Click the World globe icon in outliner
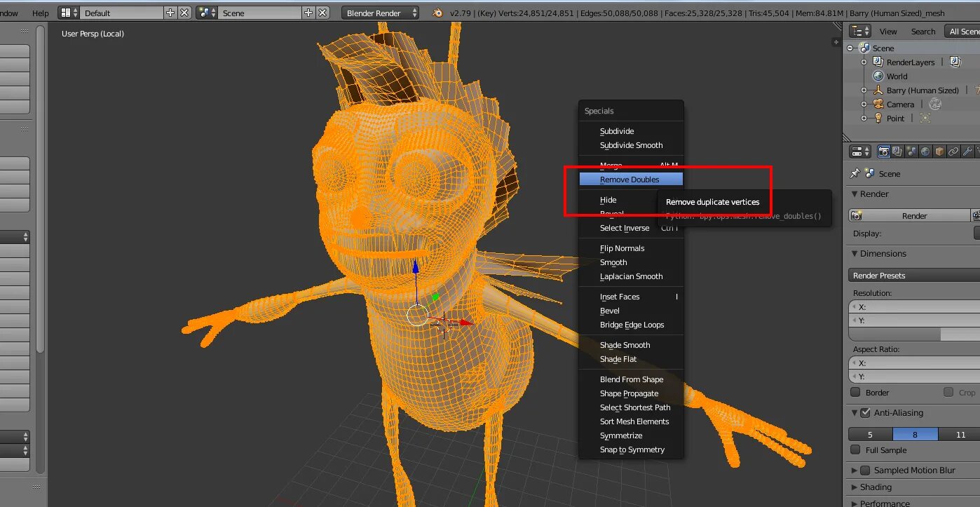Screen dimensions: 980x507 point(878,76)
